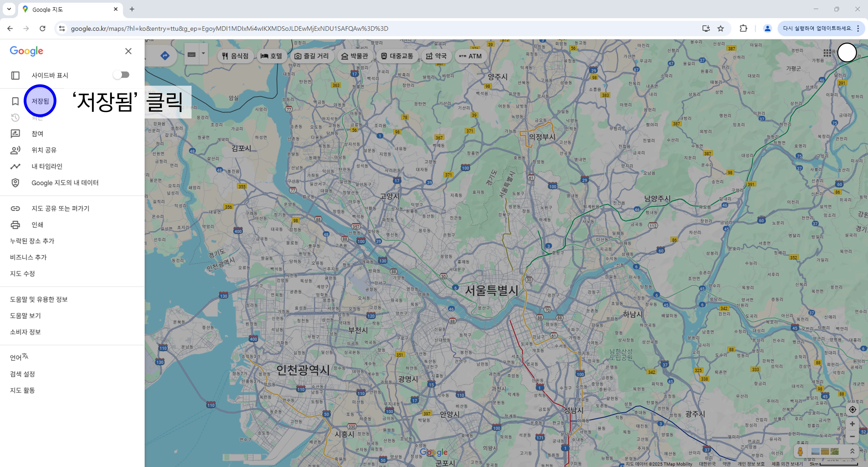Click the 저장됨 bookmark icon
Viewport: 868px width, 467px height.
coord(15,101)
